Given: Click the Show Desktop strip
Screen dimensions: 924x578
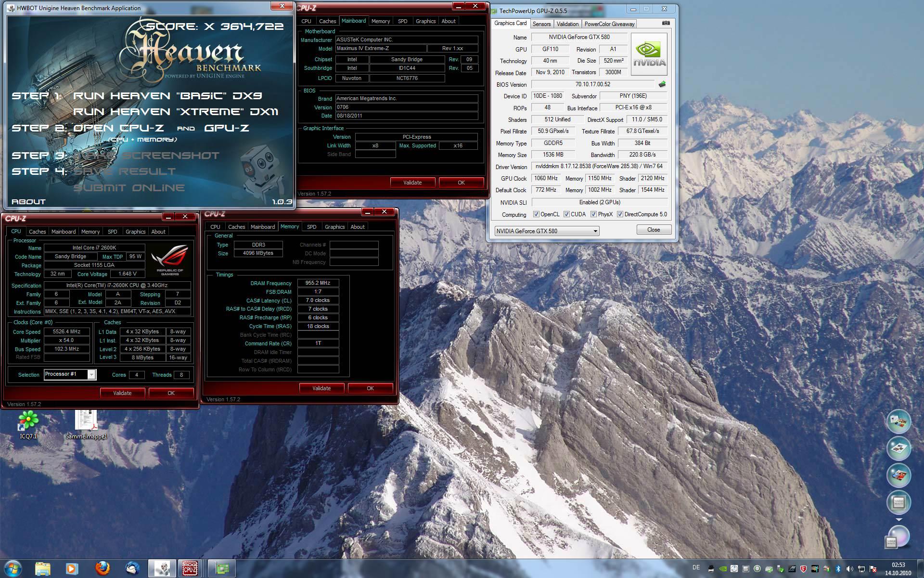Looking at the screenshot, I should click(920, 569).
